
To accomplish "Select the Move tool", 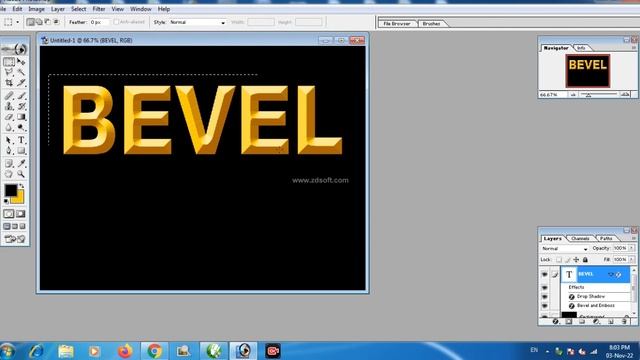I will [21, 62].
